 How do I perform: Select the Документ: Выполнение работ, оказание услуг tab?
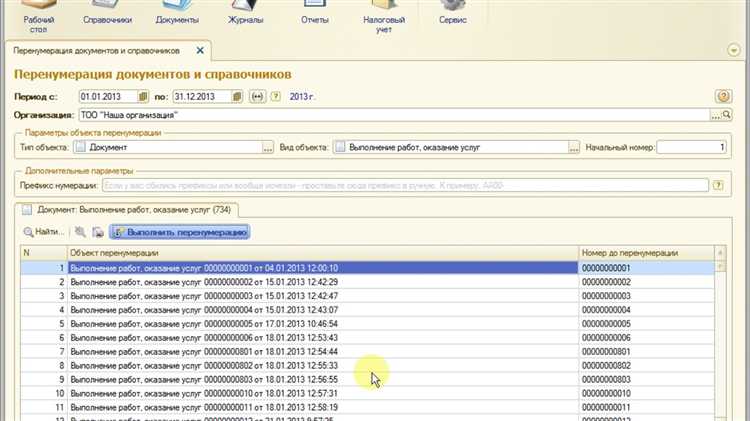(127, 209)
